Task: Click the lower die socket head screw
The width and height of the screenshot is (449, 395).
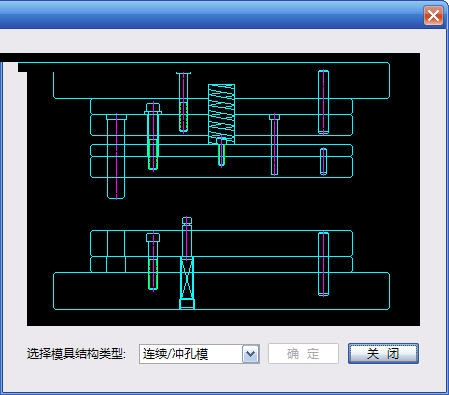Action: point(153,261)
